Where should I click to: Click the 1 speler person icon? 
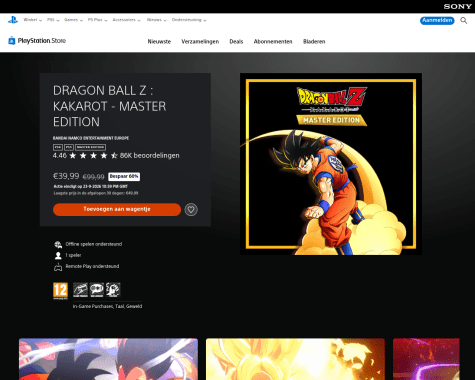click(x=58, y=255)
